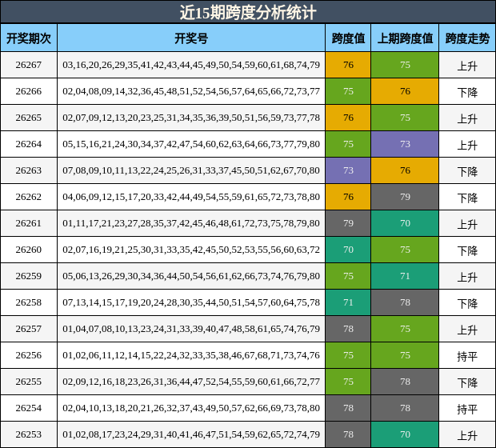Click draw period 26255

(x=29, y=382)
